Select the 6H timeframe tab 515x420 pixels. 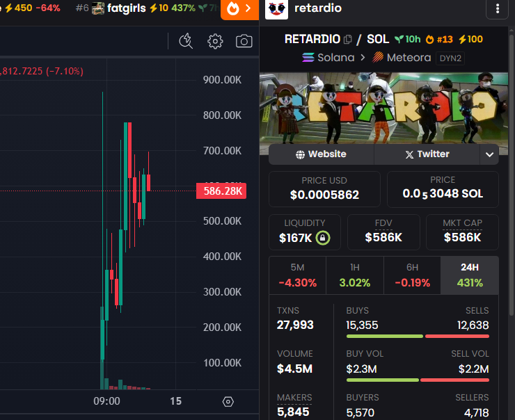point(412,275)
